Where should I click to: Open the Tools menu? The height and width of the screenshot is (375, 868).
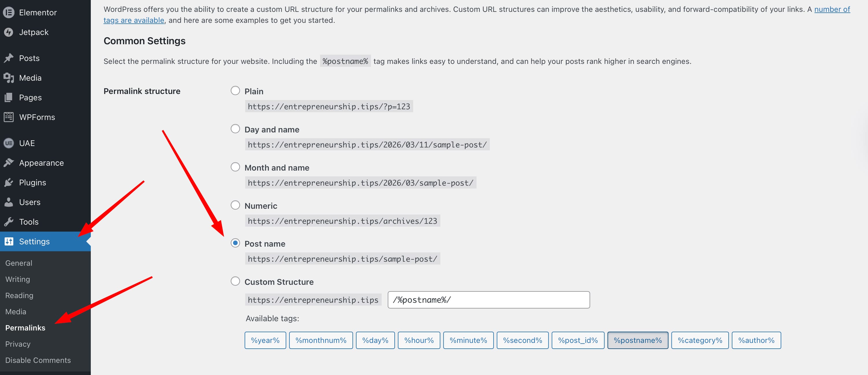click(x=29, y=222)
